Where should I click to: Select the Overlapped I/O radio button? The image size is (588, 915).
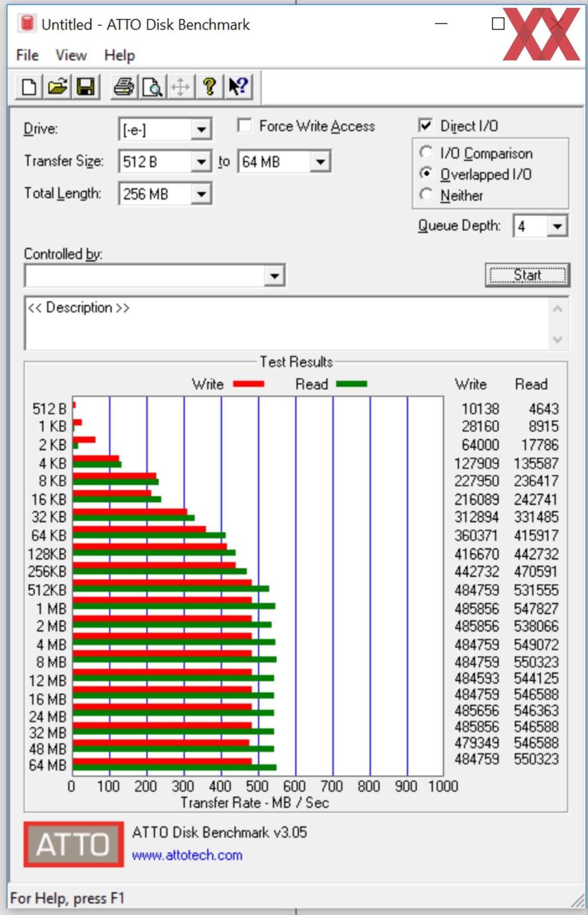[x=426, y=173]
